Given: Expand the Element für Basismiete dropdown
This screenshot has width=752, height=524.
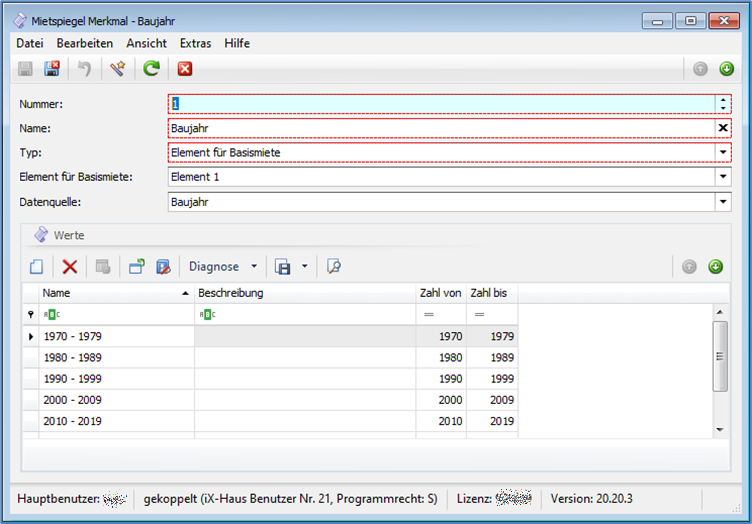Looking at the screenshot, I should [723, 177].
